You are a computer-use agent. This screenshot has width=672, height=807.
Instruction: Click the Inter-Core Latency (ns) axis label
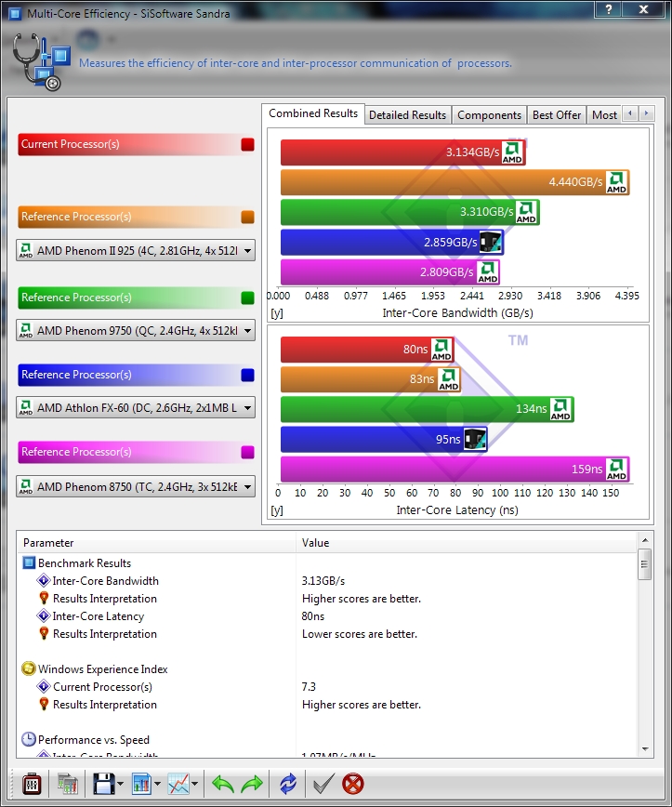[457, 510]
